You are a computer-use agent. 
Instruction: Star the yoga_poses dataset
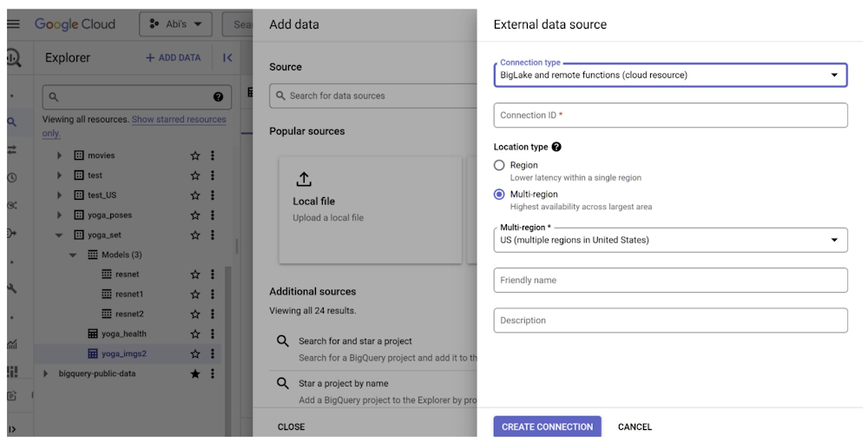coord(195,215)
